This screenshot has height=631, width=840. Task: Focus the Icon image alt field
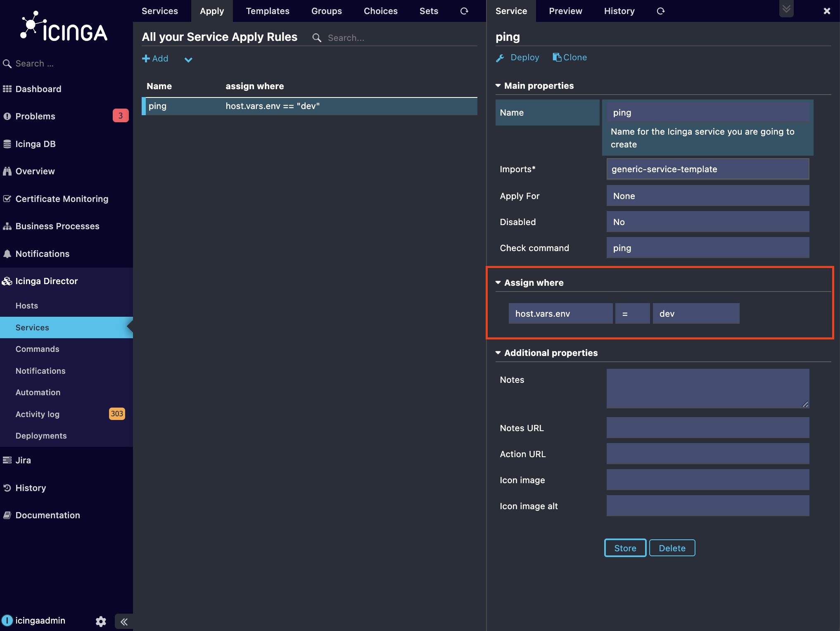click(708, 506)
